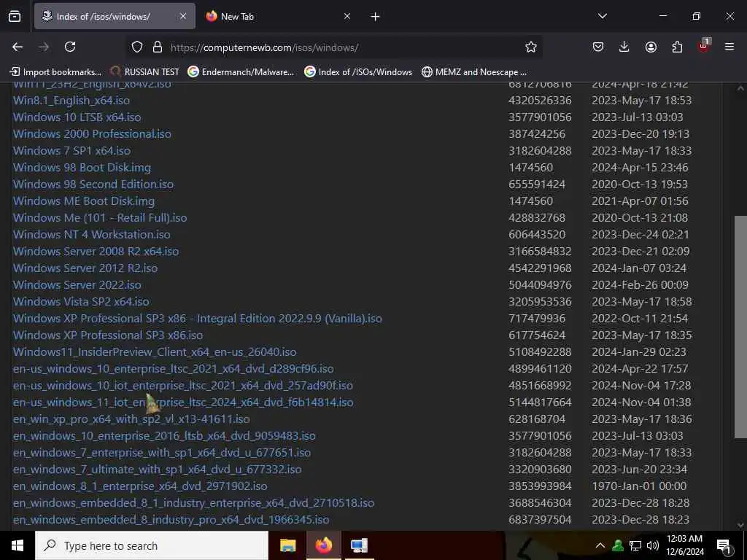
Task: Download windows_10_iot_enterprise_ltsc_2021 iso
Action: (x=183, y=385)
